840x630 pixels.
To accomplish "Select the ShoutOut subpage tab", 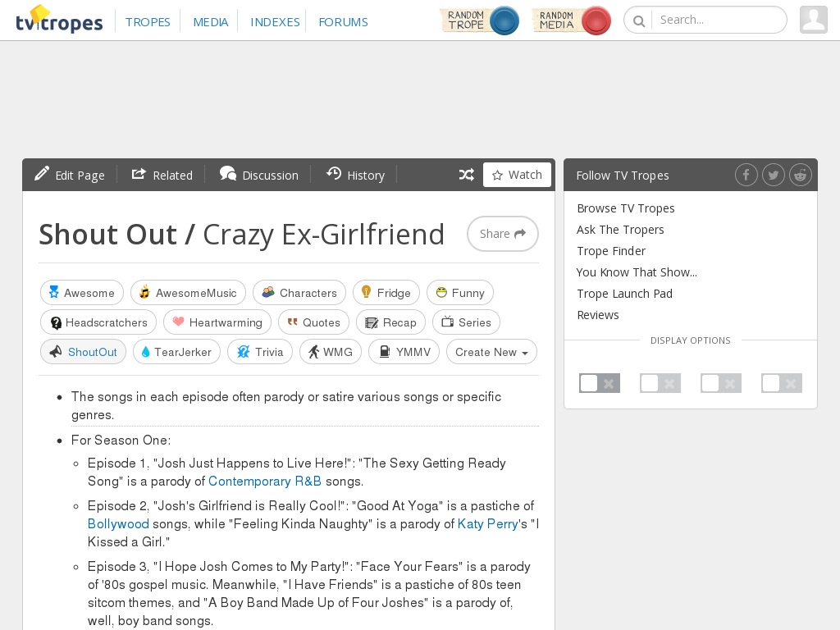I will (83, 351).
